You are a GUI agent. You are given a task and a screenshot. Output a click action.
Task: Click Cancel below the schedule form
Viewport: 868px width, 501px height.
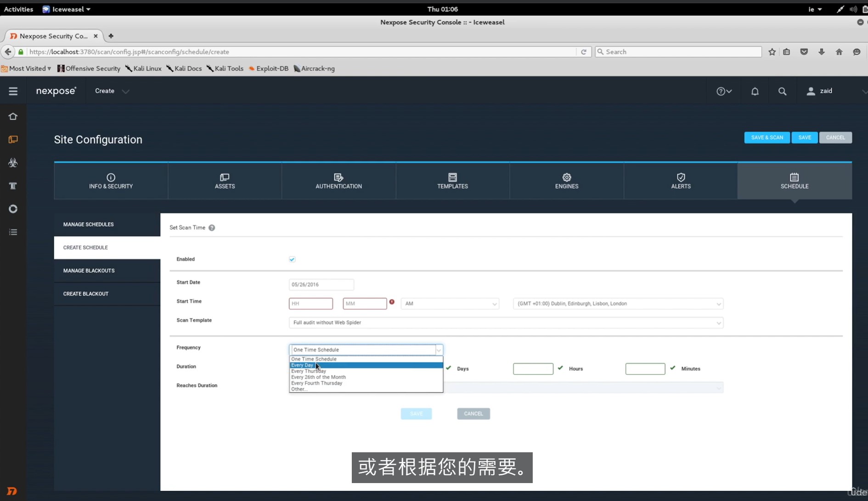coord(473,414)
